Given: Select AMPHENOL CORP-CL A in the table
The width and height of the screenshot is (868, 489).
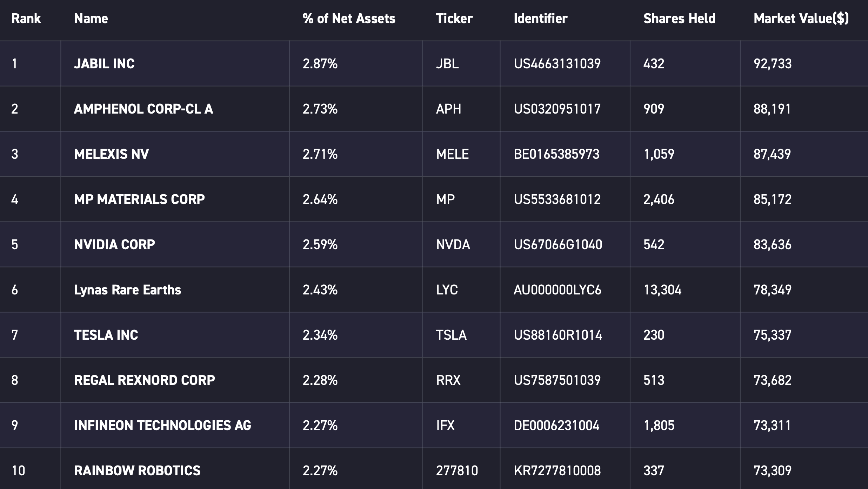Looking at the screenshot, I should 143,109.
